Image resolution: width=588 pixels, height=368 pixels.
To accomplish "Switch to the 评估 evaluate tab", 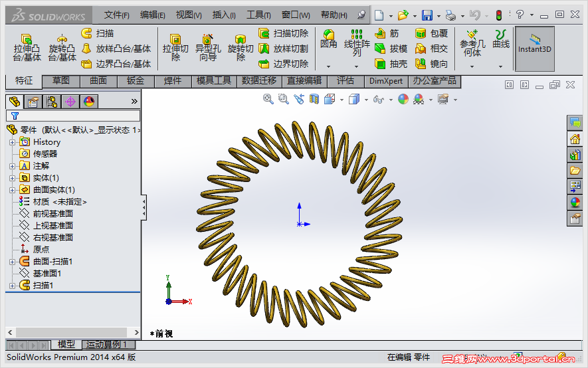I will (x=345, y=81).
